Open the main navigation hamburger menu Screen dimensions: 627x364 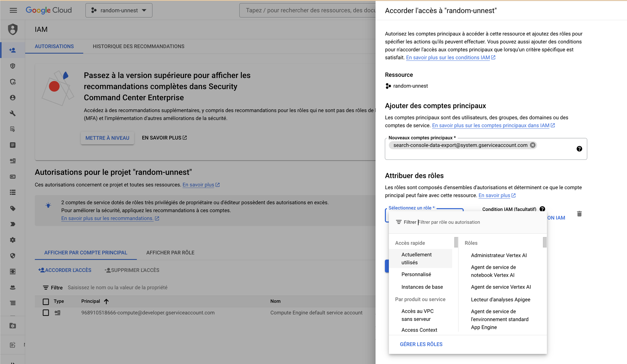pyautogui.click(x=13, y=10)
